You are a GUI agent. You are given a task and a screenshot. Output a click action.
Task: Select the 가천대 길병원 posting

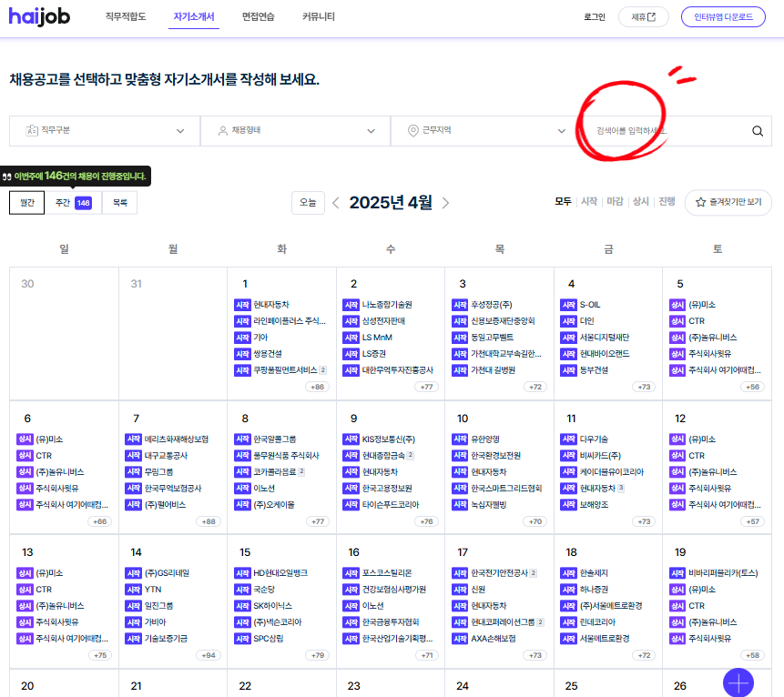[493, 370]
